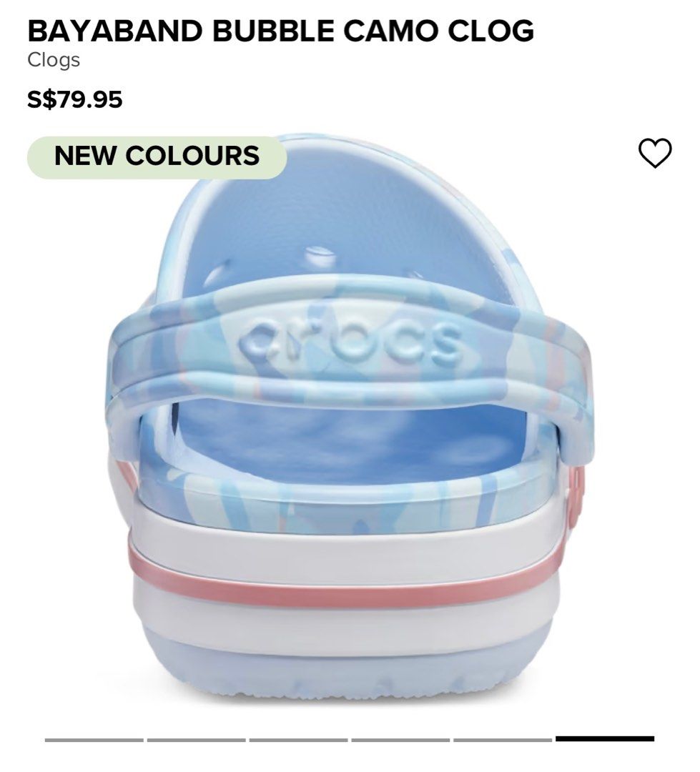Screen dimensions: 700x772
Task: Open the Clogs category link
Action: pos(54,60)
